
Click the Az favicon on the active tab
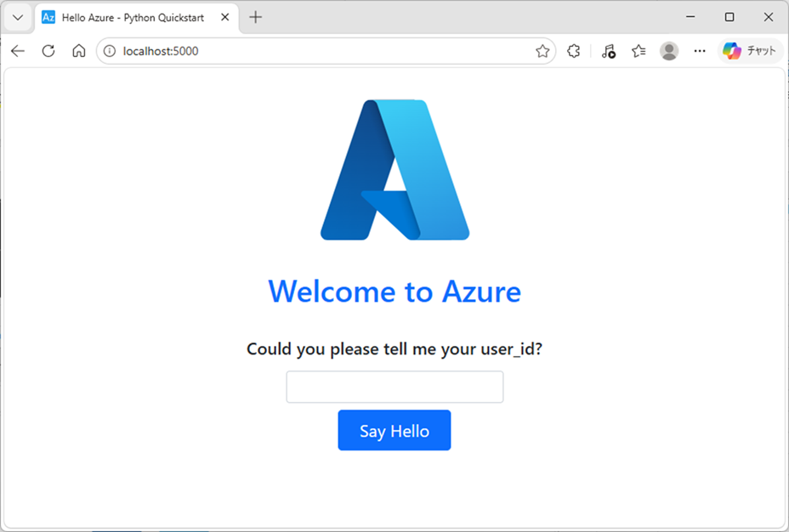[48, 16]
